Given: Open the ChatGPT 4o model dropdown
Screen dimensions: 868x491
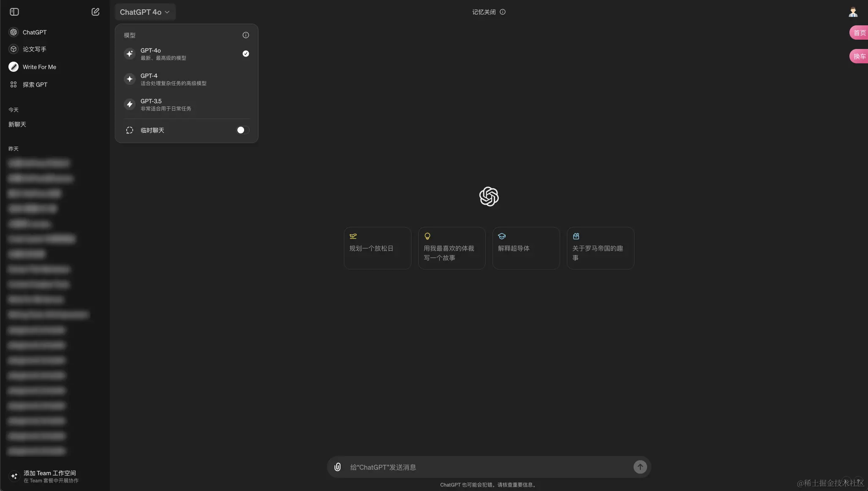Looking at the screenshot, I should 145,12.
